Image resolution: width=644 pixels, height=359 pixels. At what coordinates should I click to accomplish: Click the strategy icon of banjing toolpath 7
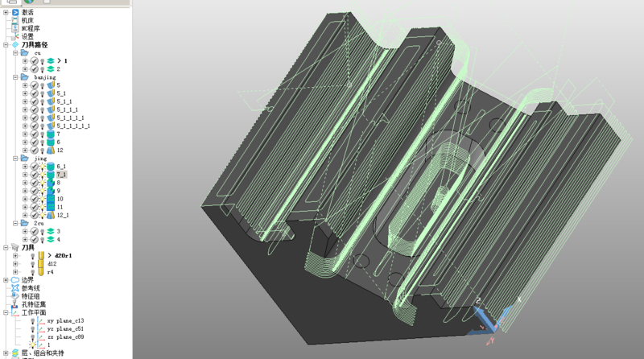click(x=51, y=134)
